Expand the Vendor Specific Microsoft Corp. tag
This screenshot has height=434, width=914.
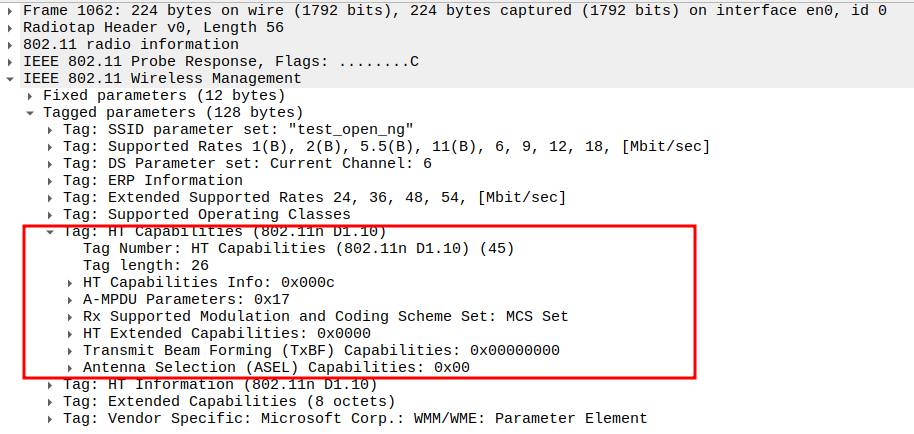(51, 418)
